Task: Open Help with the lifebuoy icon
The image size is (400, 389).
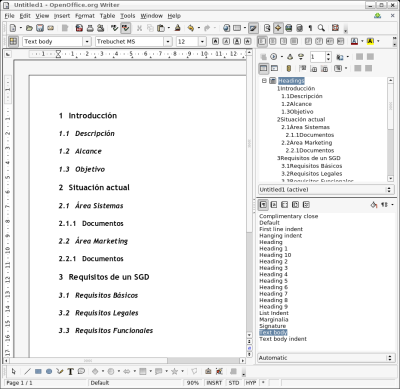Action: pos(335,28)
